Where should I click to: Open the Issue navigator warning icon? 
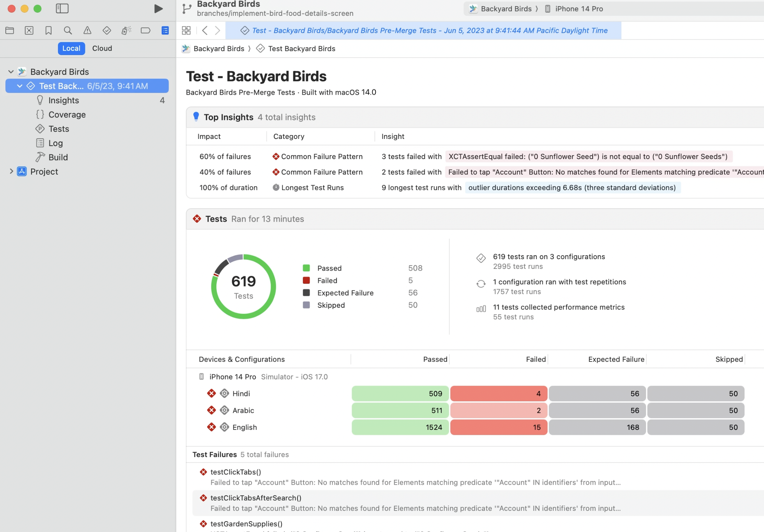tap(87, 31)
